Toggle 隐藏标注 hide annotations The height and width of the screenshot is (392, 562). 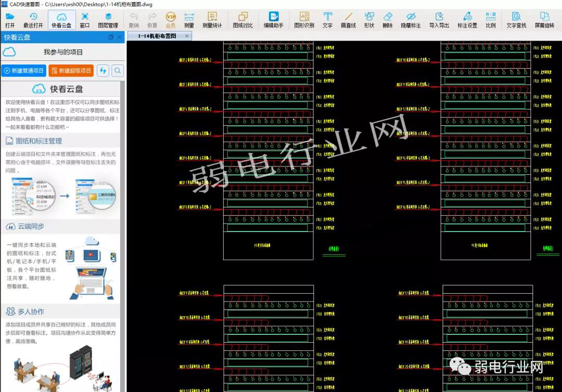coord(411,20)
